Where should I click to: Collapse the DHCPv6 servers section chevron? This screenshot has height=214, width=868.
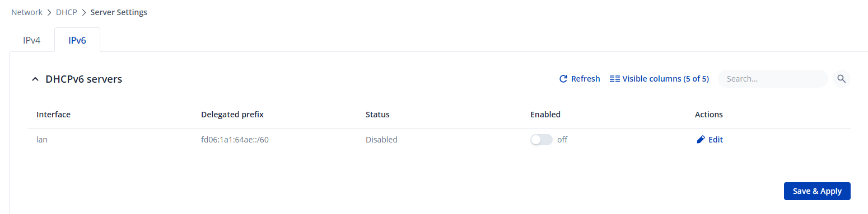tap(35, 79)
